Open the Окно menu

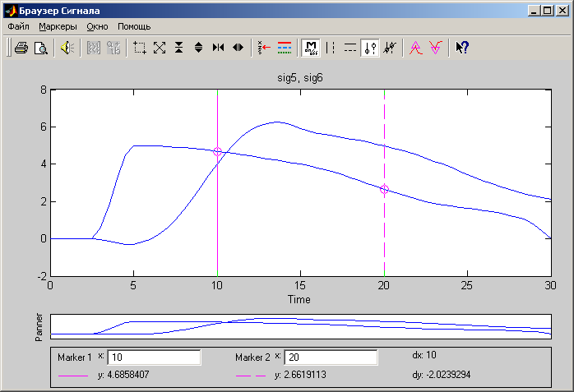coord(97,26)
